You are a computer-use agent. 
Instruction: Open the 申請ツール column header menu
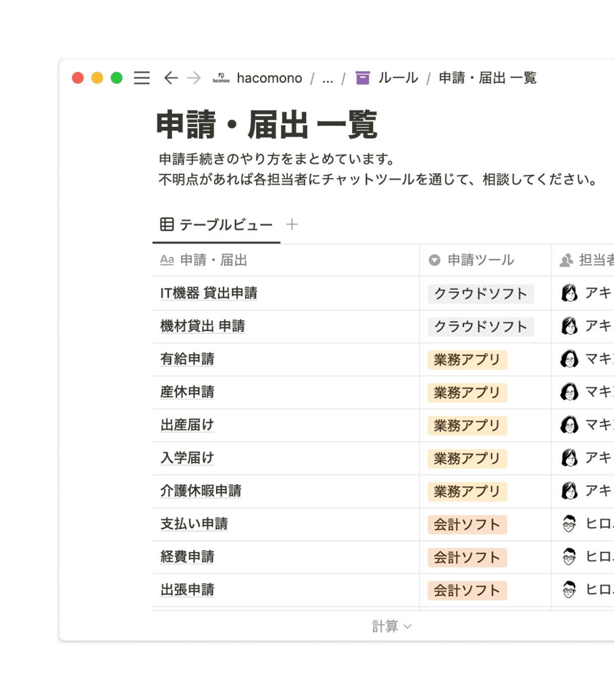pyautogui.click(x=480, y=260)
